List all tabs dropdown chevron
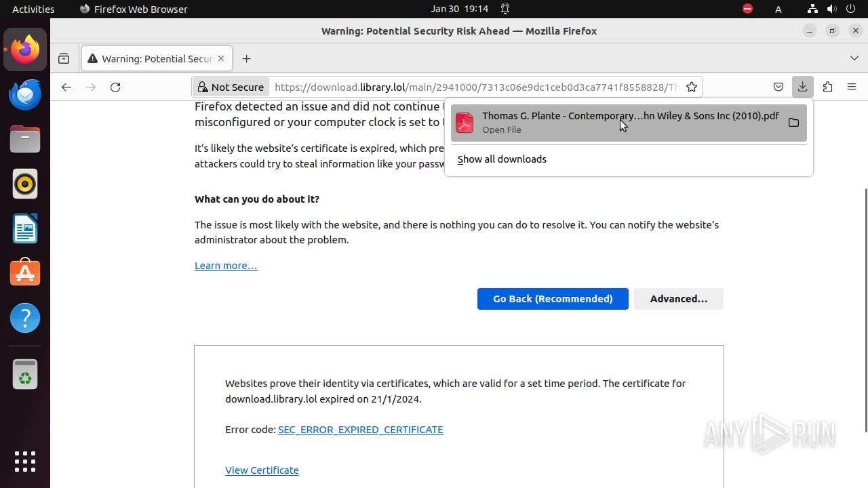Image resolution: width=868 pixels, height=488 pixels. coord(854,58)
